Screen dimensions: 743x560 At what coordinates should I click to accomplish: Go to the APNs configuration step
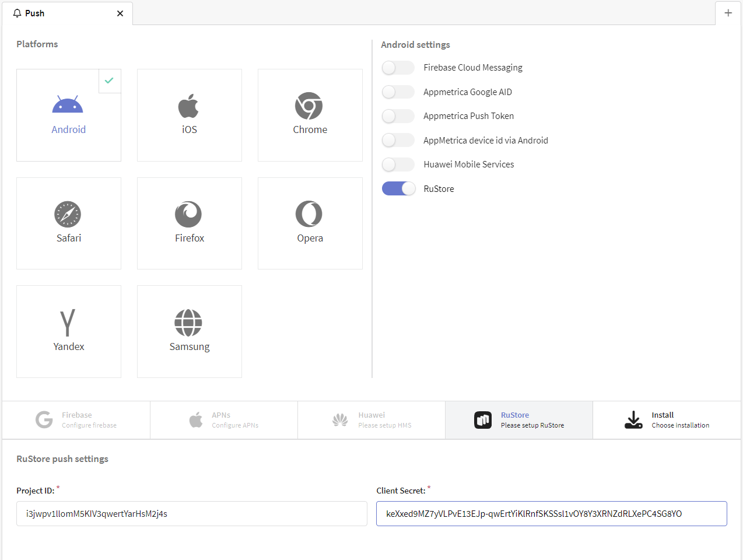pos(224,420)
